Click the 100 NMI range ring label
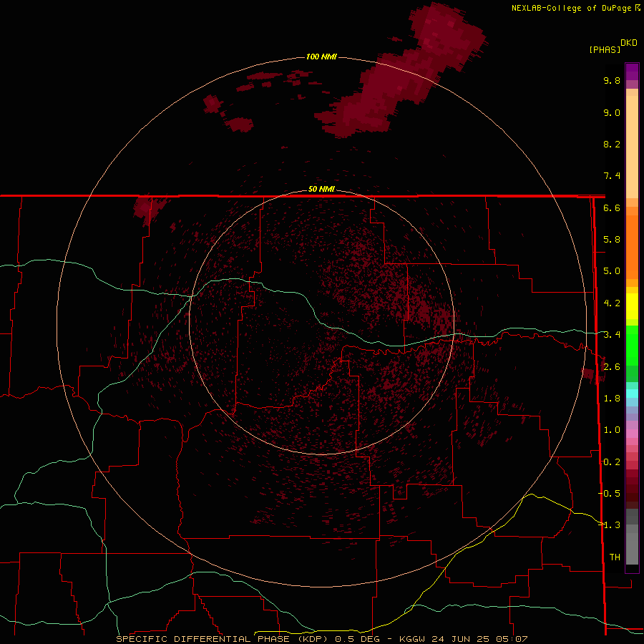 321,57
